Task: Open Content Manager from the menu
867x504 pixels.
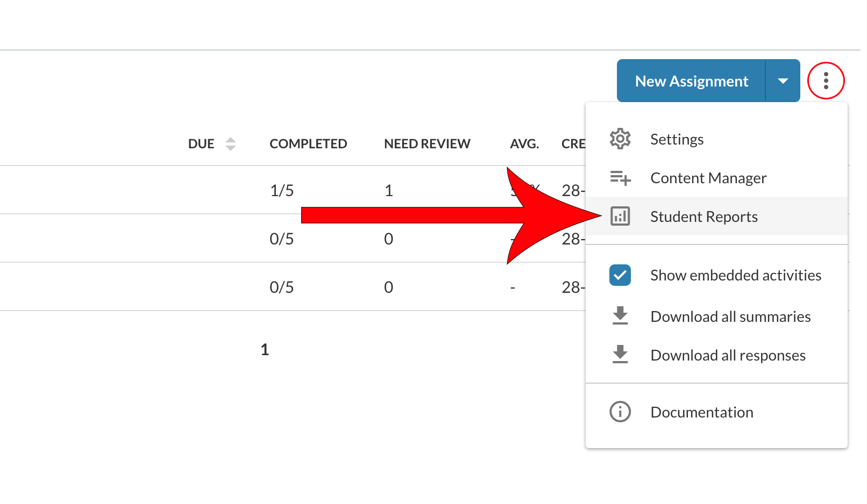Action: click(x=708, y=178)
